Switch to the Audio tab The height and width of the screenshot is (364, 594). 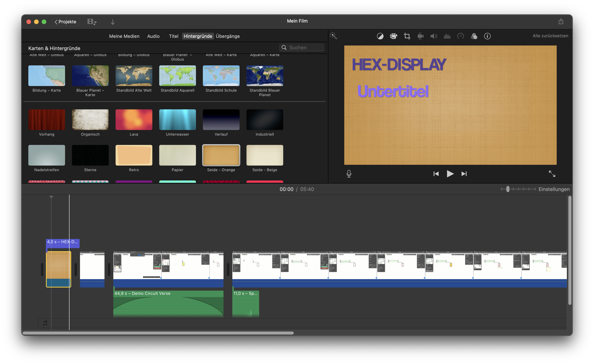(x=153, y=36)
